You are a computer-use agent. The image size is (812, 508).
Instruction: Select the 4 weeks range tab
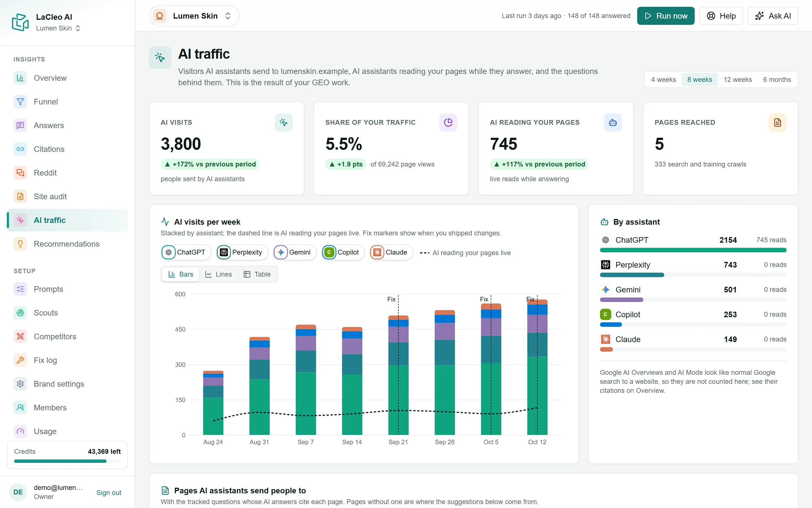663,80
